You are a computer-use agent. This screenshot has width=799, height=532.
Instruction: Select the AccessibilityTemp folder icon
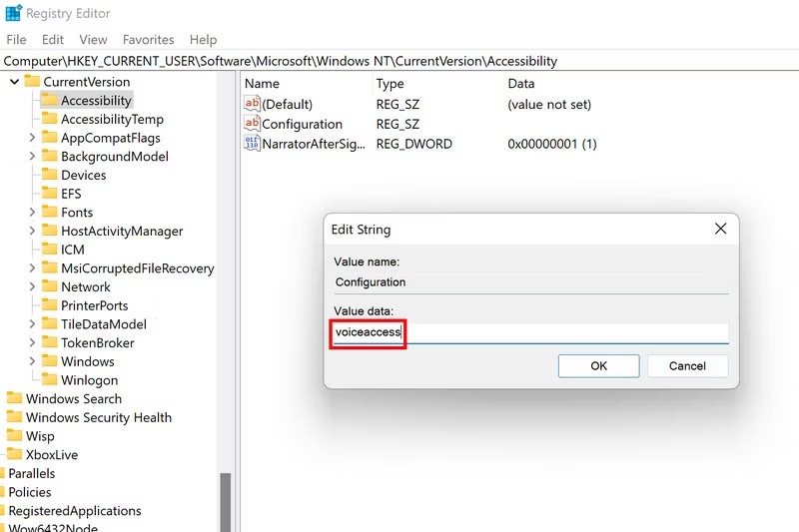click(49, 118)
